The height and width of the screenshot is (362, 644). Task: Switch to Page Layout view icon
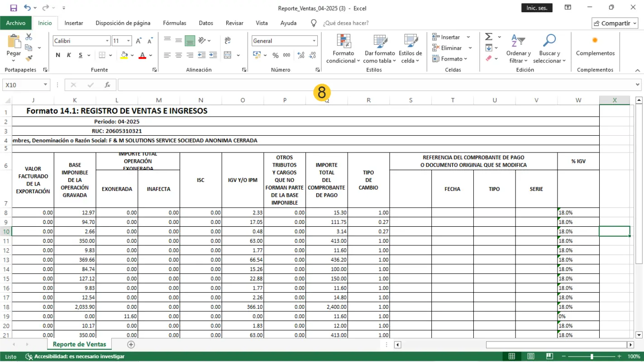pos(531,357)
